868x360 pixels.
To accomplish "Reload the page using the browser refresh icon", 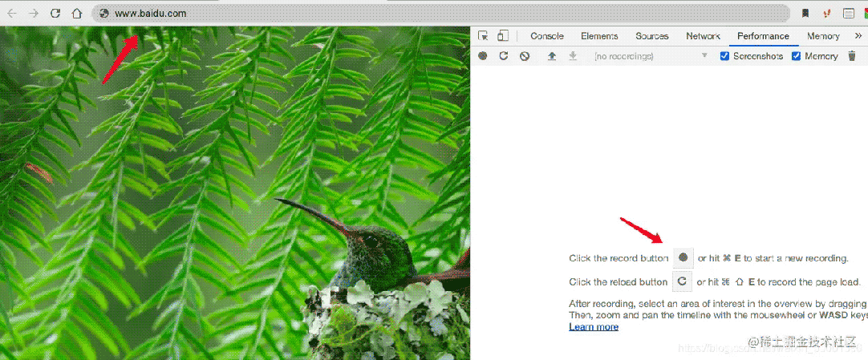I will click(55, 14).
